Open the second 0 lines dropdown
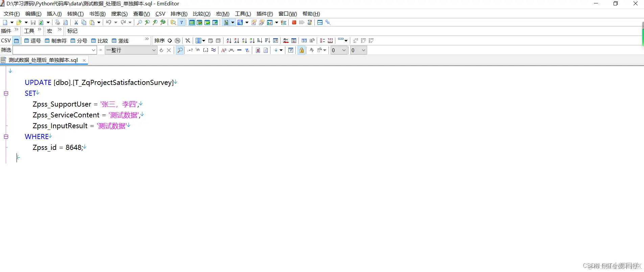This screenshot has width=644, height=272. point(363,50)
